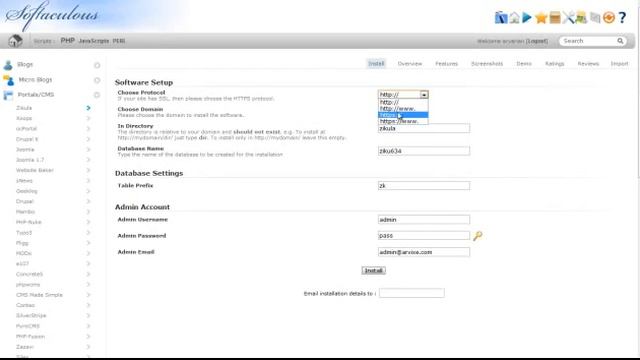Switch to the Install tab

[x=376, y=64]
